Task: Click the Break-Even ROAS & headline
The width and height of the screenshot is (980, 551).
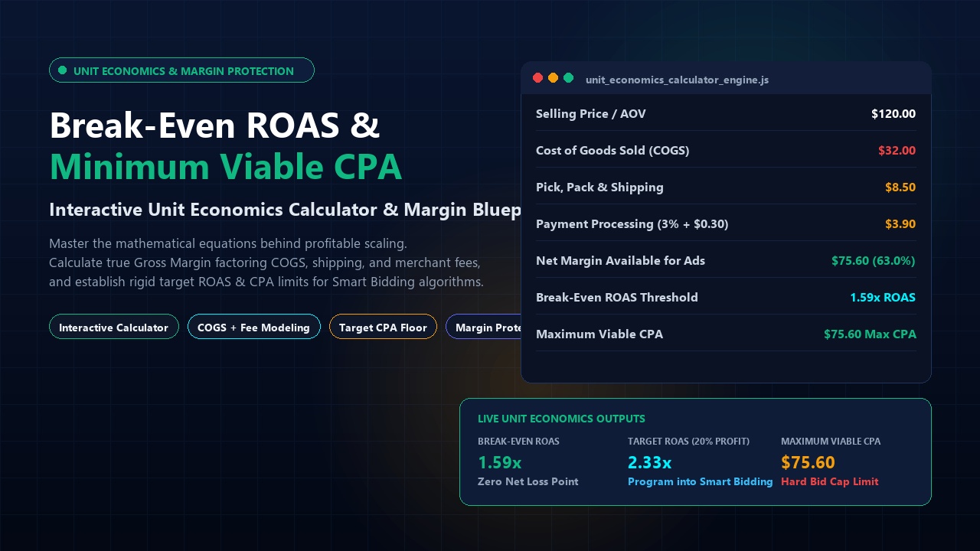Action: (x=214, y=126)
